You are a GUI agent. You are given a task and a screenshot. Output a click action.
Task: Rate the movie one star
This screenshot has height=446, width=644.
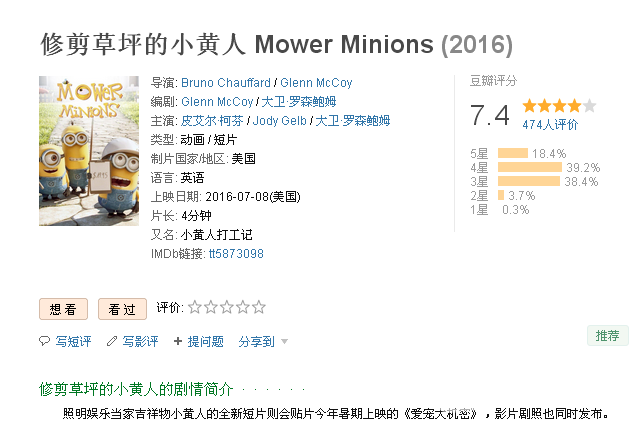click(x=195, y=307)
